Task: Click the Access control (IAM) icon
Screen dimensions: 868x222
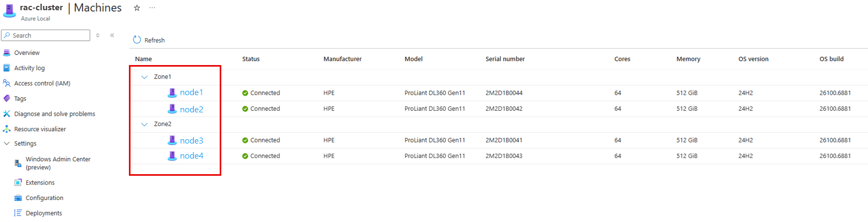Action: [6, 83]
